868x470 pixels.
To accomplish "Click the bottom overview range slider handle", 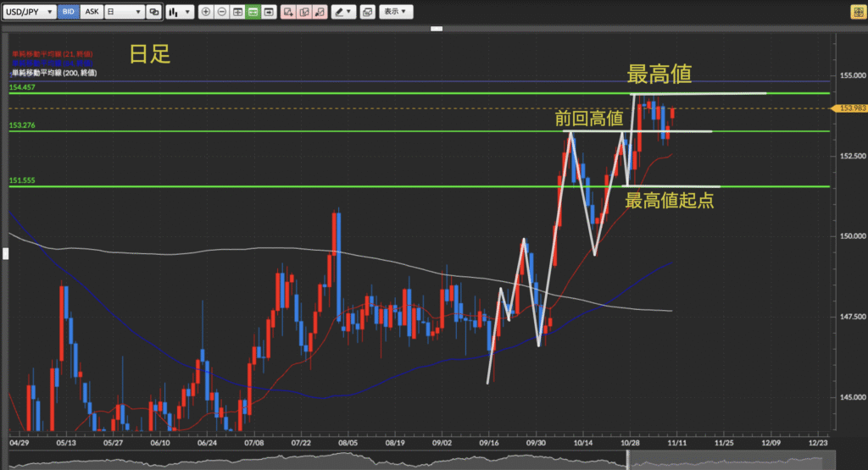I will [x=628, y=460].
